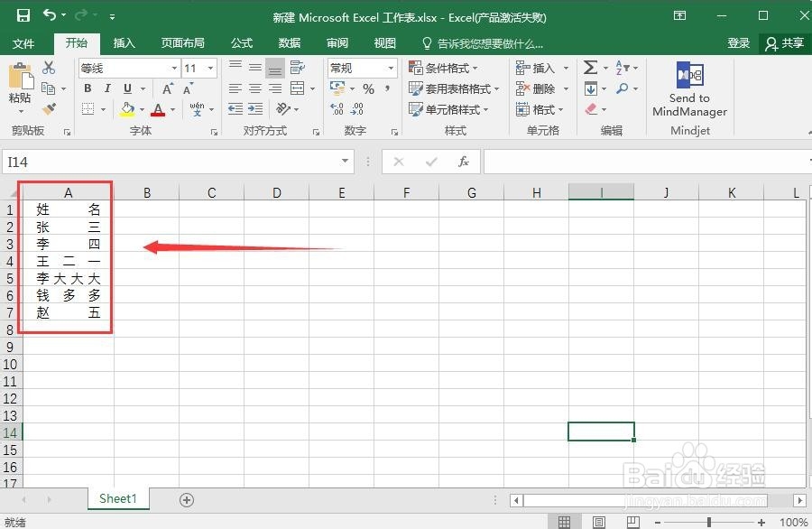Screen dimensions: 812x529
Task: Expand Name Box dropdown arrow
Action: click(345, 161)
